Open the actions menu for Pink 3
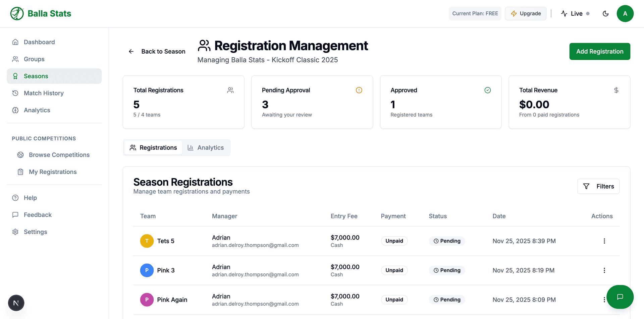Screen dimensions: 644x319 [604, 270]
